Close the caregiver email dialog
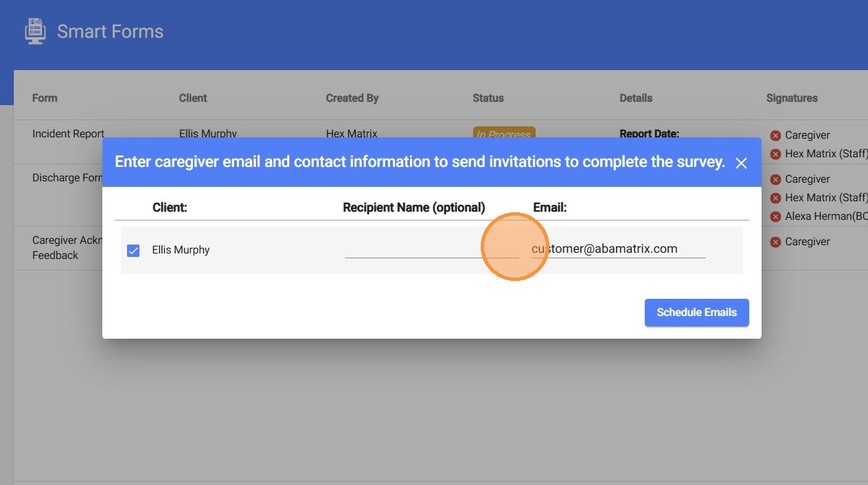 (741, 163)
